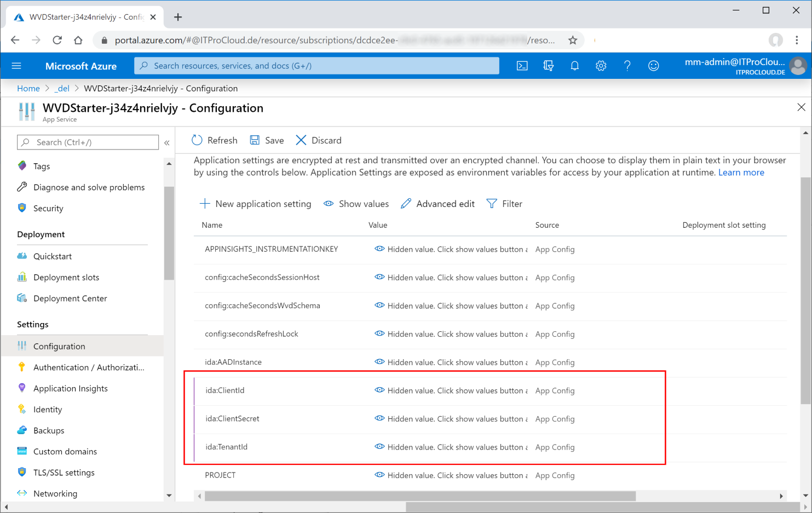Open the Chrome three-dot menu
Viewport: 812px width, 513px height.
pos(797,40)
